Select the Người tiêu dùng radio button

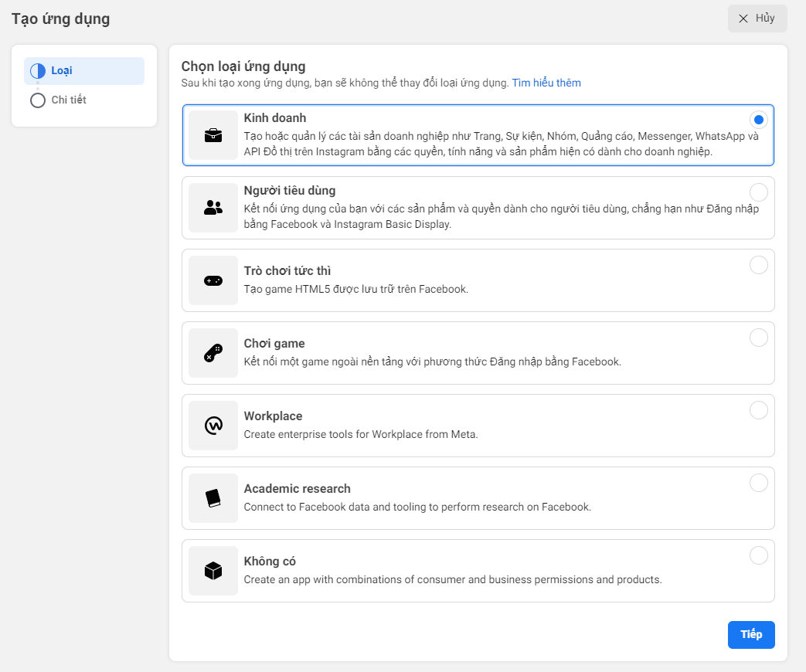tap(758, 192)
